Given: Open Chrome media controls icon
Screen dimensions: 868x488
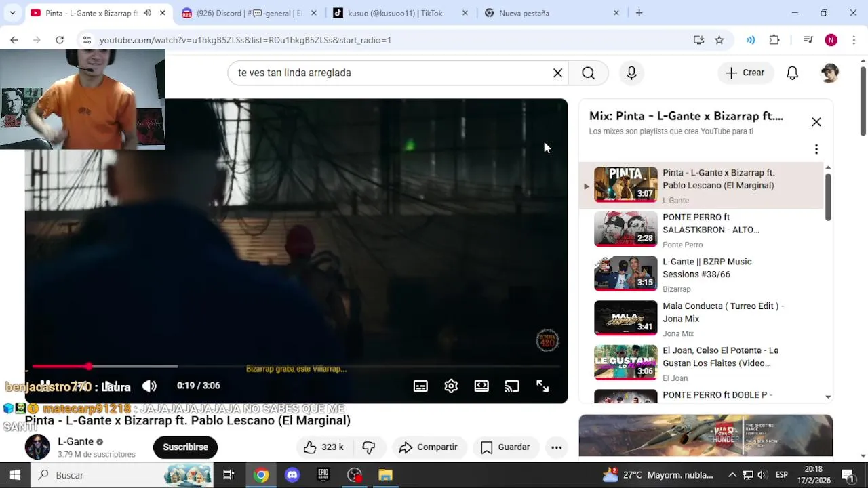Looking at the screenshot, I should (808, 40).
